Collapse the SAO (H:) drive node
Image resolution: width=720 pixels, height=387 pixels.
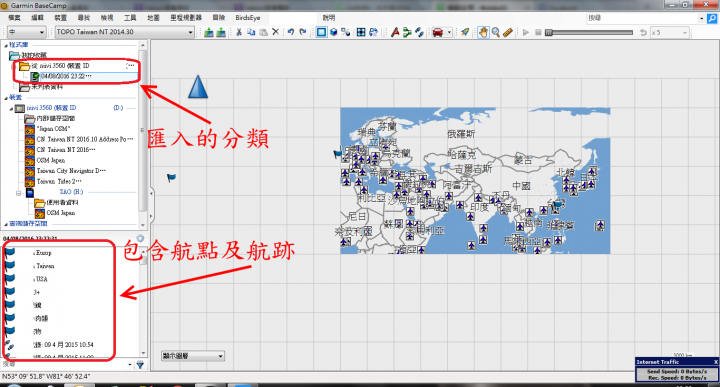point(19,193)
